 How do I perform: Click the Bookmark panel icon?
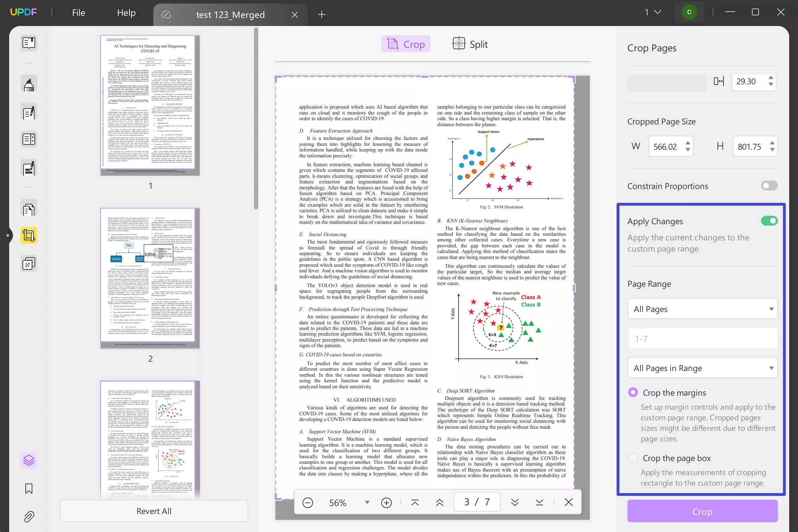coord(28,489)
